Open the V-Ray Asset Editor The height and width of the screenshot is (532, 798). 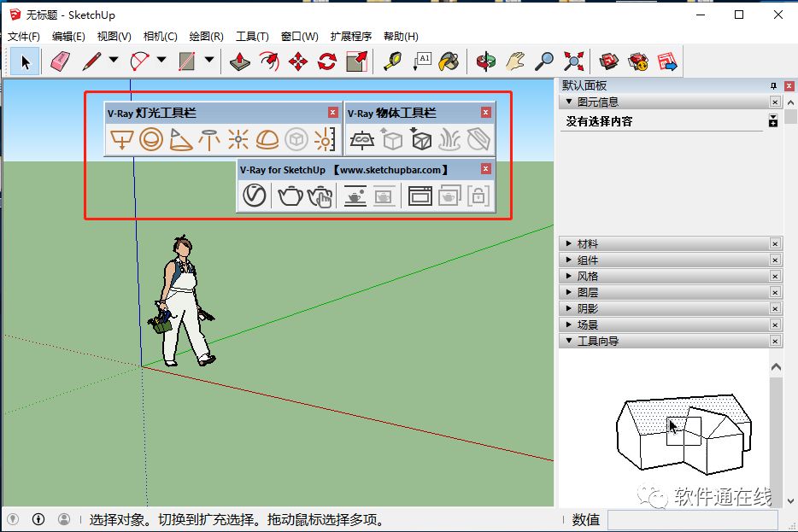[x=254, y=196]
